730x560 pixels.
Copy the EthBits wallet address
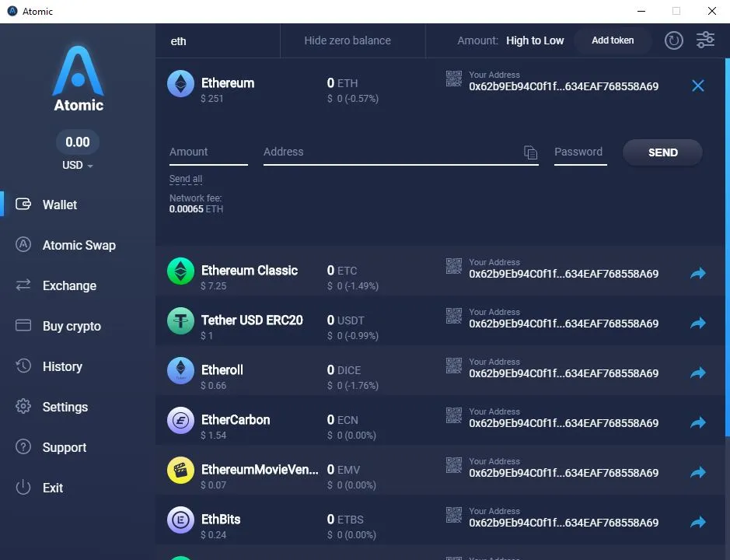click(x=564, y=523)
